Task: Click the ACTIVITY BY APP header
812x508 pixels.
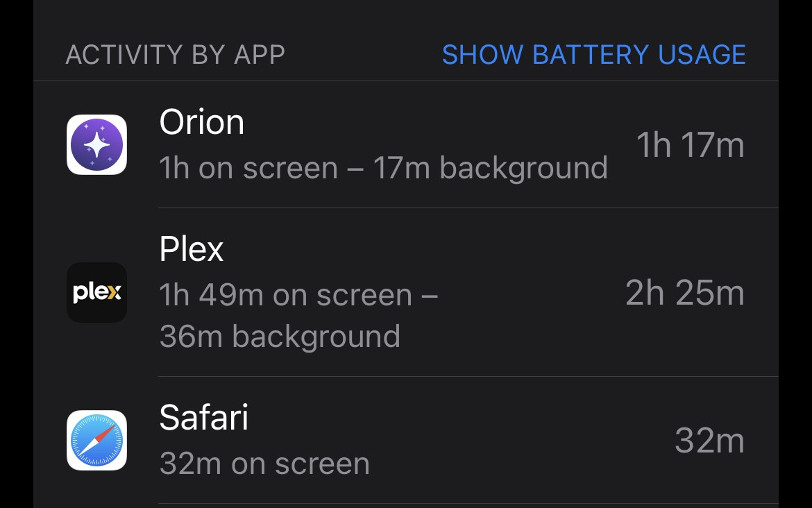Action: tap(175, 55)
